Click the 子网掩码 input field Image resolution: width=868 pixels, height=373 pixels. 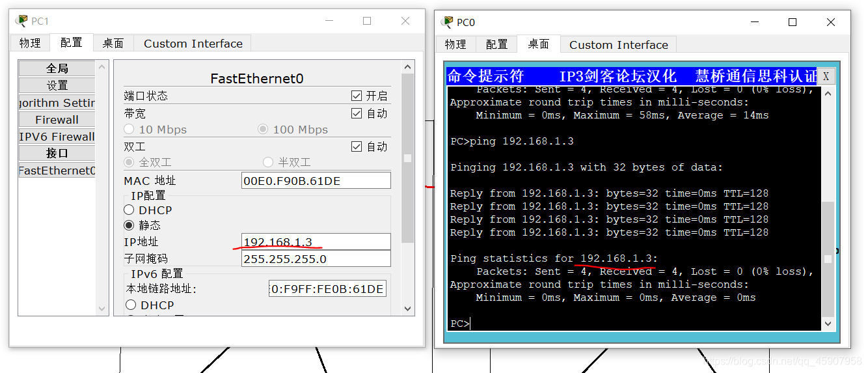(x=316, y=259)
